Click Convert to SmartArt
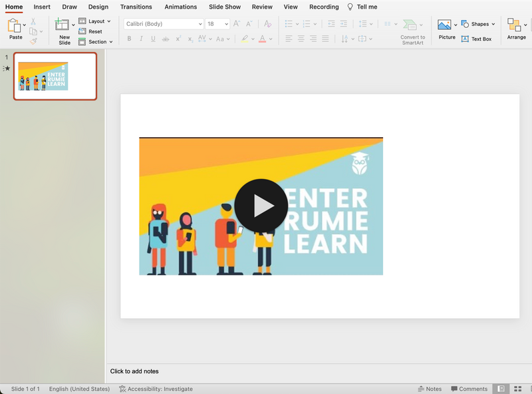This screenshot has width=532, height=394. pos(412,32)
